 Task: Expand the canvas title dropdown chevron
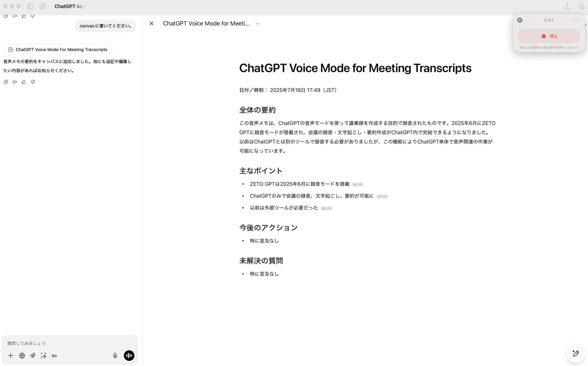pyautogui.click(x=258, y=23)
